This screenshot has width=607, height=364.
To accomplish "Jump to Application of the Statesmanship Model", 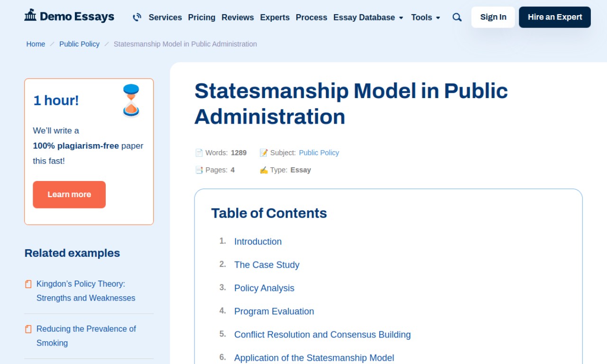I will 314,358.
